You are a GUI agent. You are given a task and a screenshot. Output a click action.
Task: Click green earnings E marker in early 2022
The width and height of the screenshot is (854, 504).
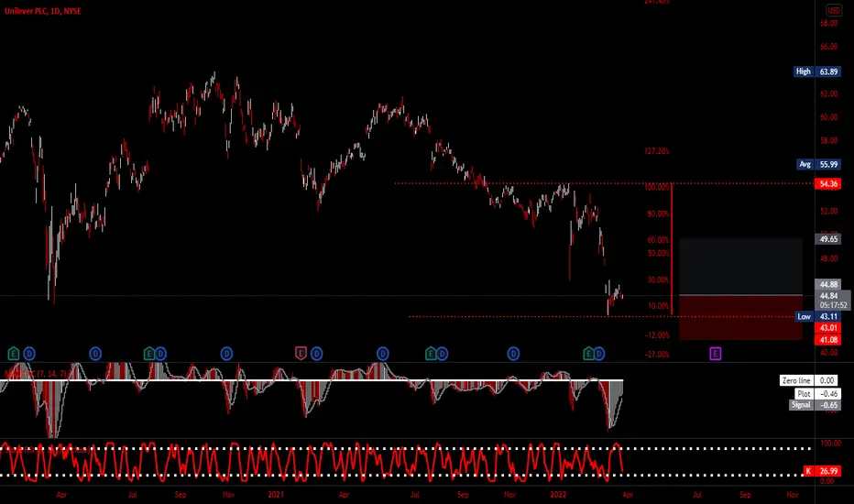click(588, 354)
